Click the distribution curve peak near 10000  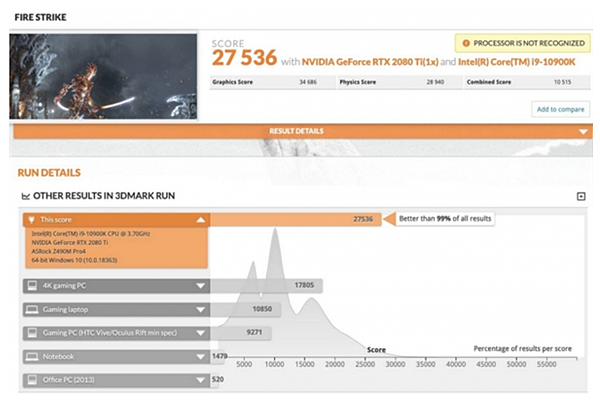click(275, 232)
